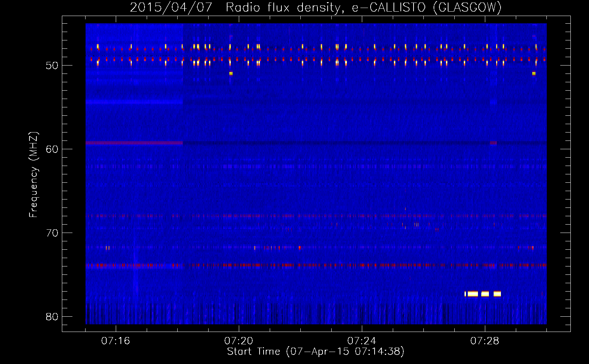The height and width of the screenshot is (364, 589).
Task: Click the 07:20 time tick label
Action: 238,341
